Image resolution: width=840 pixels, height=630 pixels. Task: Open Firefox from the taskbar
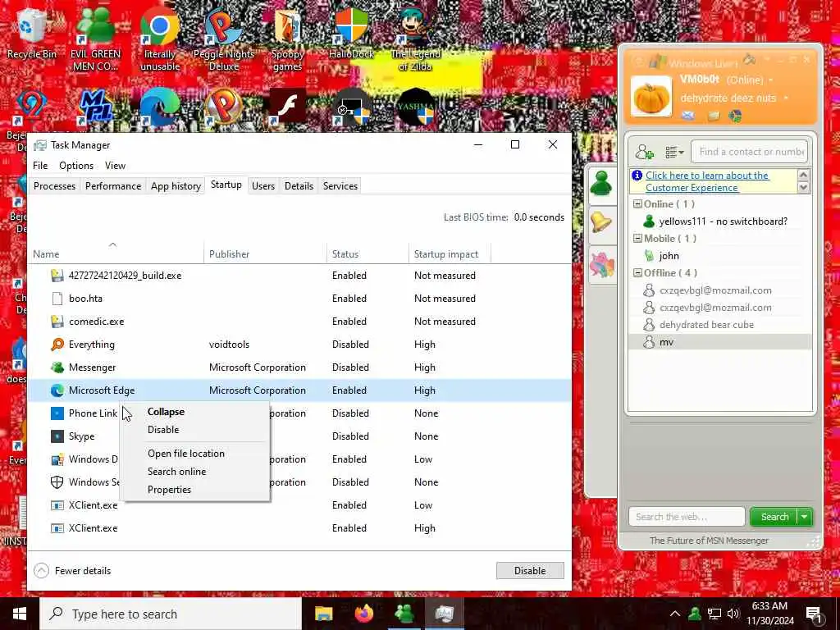pos(363,614)
